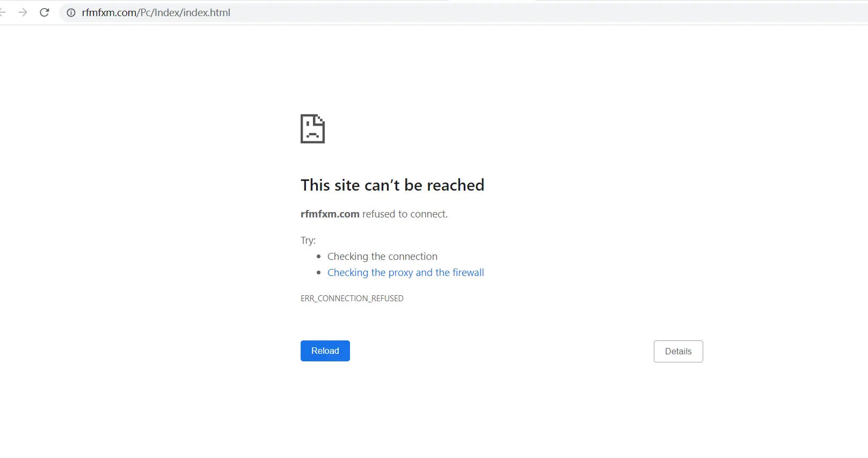The image size is (868, 458).
Task: Click the "Checking the connection" suggestion
Action: point(382,256)
